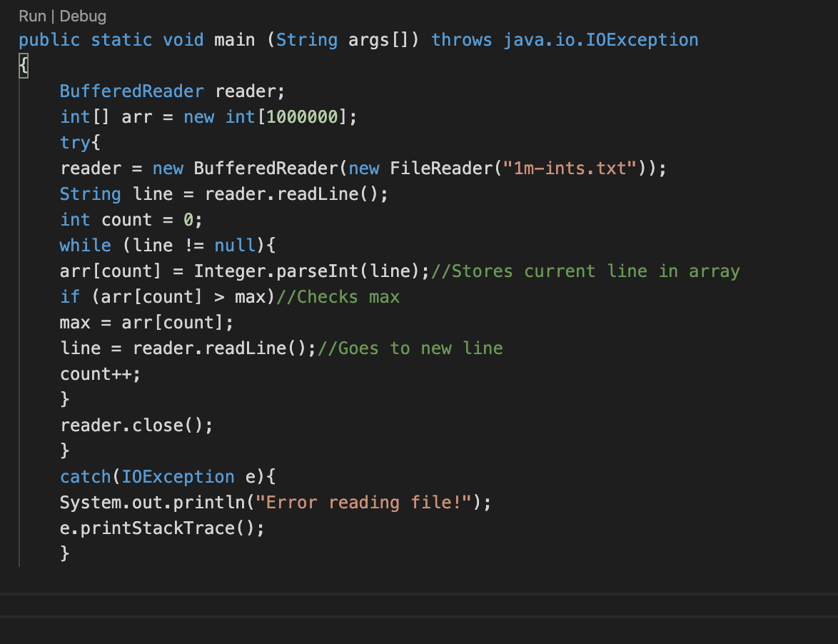Click 'if (arr[count] > max)' condition
The height and width of the screenshot is (644, 838).
click(167, 296)
